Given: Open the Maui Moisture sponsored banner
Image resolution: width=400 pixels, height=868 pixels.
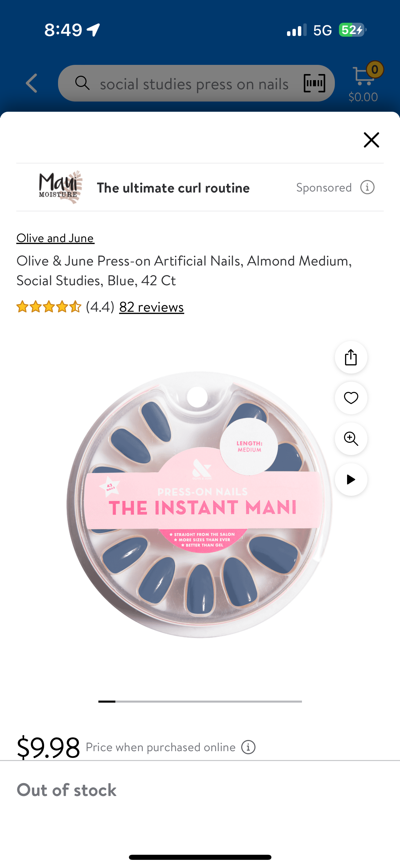Looking at the screenshot, I should [x=200, y=187].
